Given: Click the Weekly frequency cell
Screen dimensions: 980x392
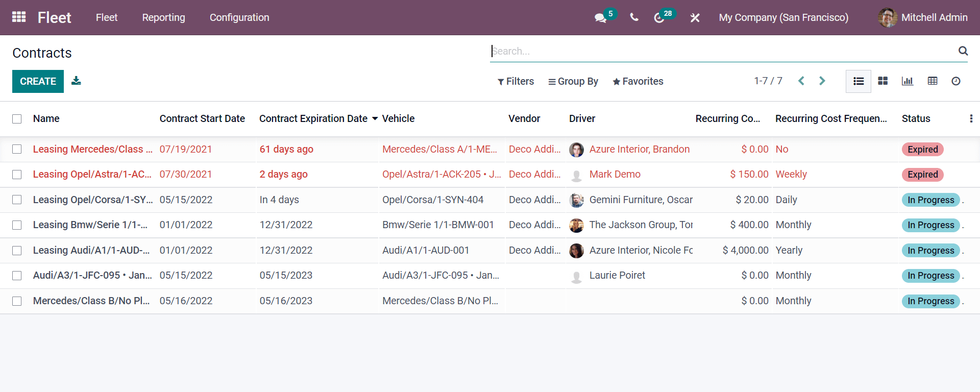Looking at the screenshot, I should tap(791, 174).
